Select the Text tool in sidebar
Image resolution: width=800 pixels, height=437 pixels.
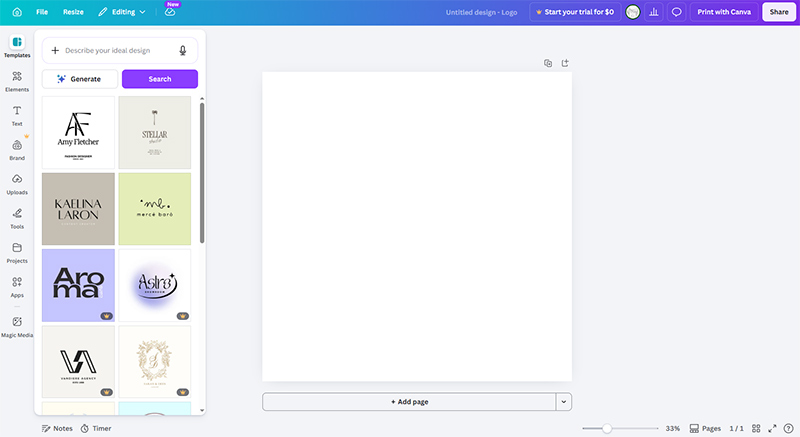coord(17,116)
